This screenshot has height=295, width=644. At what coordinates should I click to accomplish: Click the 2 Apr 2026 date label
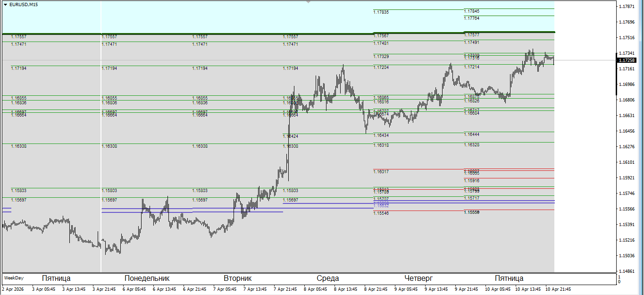pos(13,289)
